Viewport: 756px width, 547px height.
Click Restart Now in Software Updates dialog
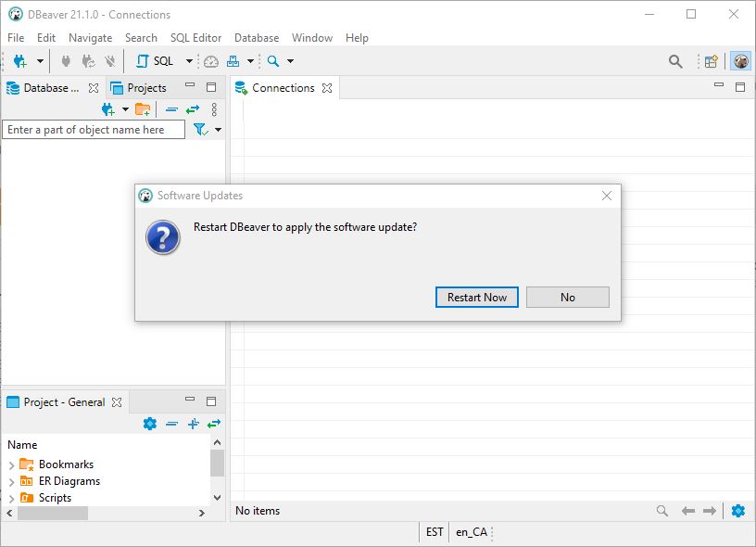(x=477, y=297)
